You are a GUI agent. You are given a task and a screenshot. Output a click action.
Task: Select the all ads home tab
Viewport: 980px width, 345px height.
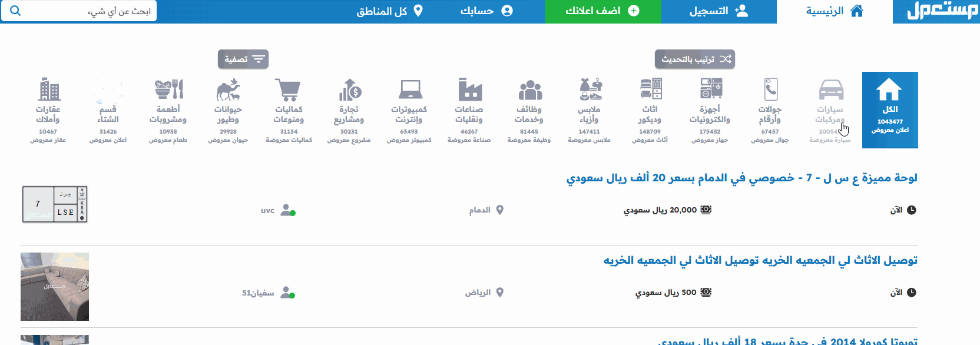pyautogui.click(x=889, y=110)
